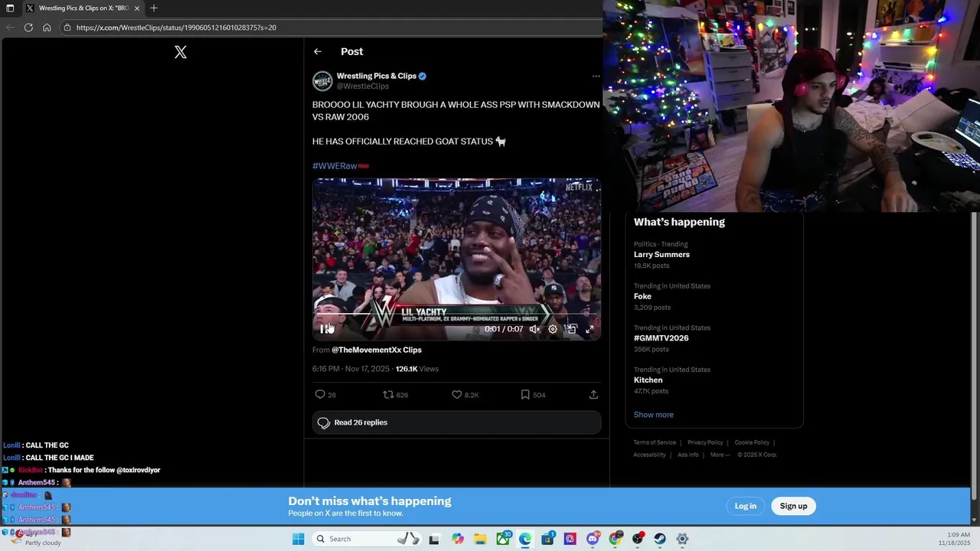Enable picture-in-picture for the video

[571, 329]
